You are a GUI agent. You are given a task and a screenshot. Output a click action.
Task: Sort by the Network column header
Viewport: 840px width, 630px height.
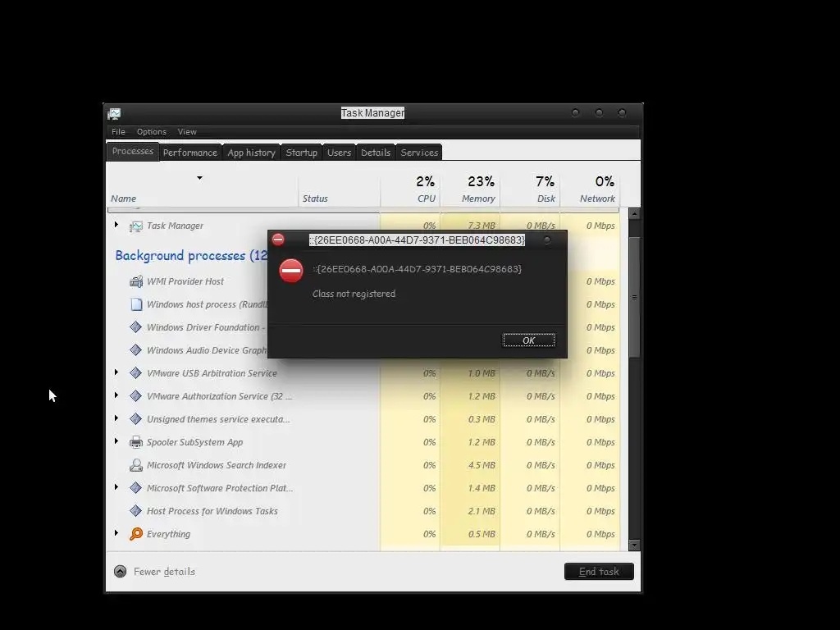click(x=590, y=190)
